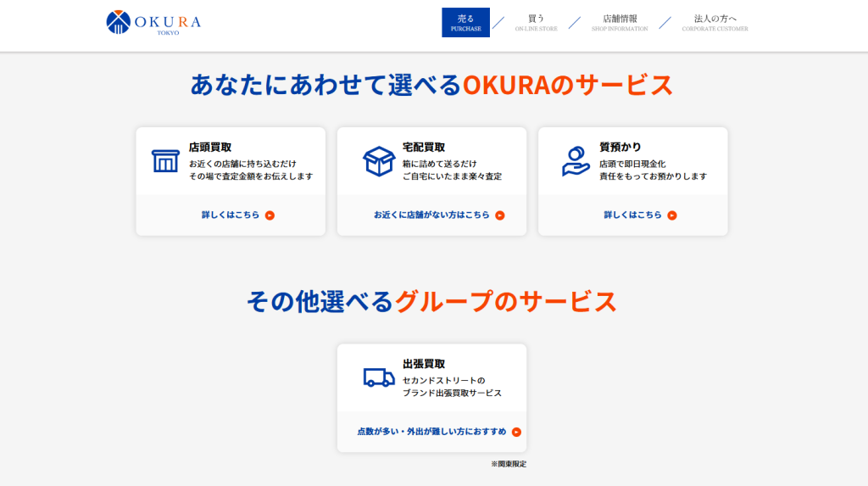Click the orange arrow icon in the 店頭買取 card

point(270,215)
